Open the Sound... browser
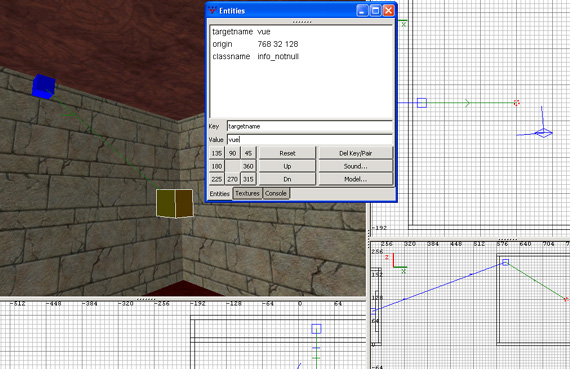 tap(356, 166)
